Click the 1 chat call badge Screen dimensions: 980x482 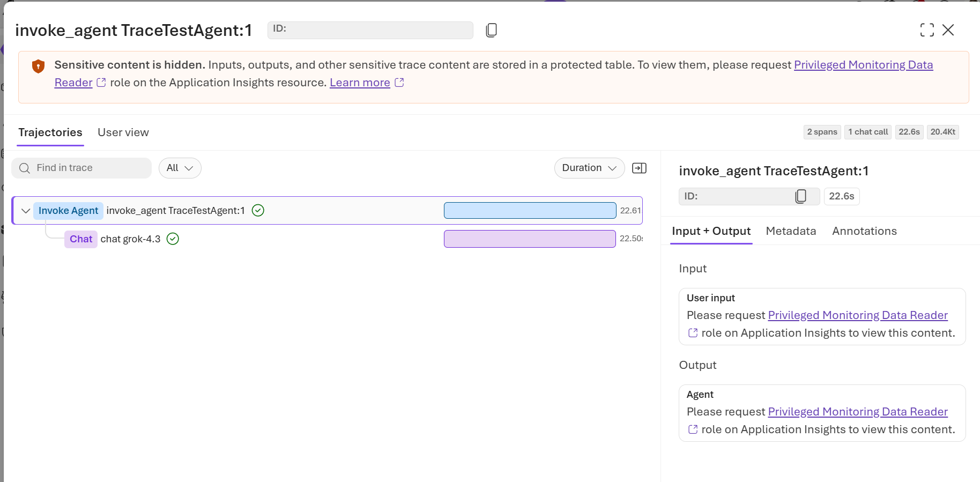tap(868, 132)
